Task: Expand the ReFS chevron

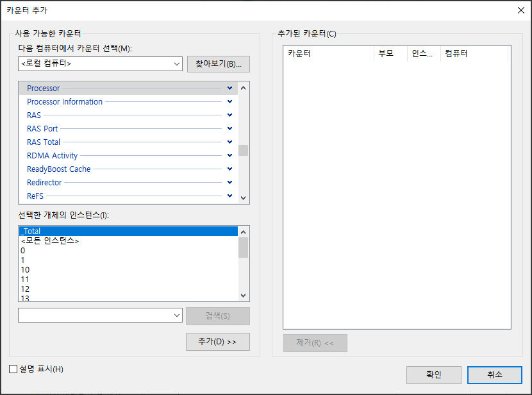Action: coord(229,196)
